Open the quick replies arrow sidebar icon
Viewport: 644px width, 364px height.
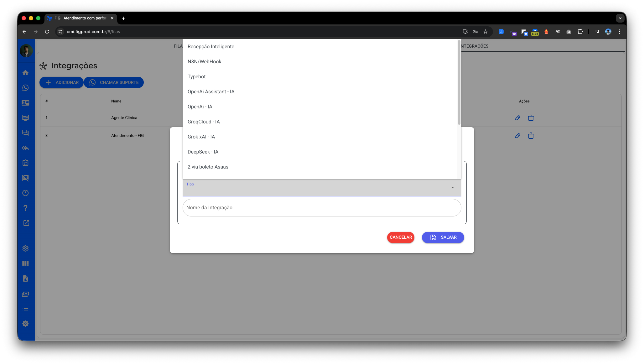point(26,148)
